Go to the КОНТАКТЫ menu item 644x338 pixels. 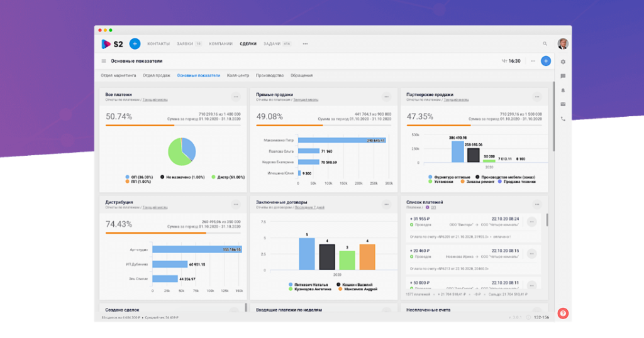158,44
